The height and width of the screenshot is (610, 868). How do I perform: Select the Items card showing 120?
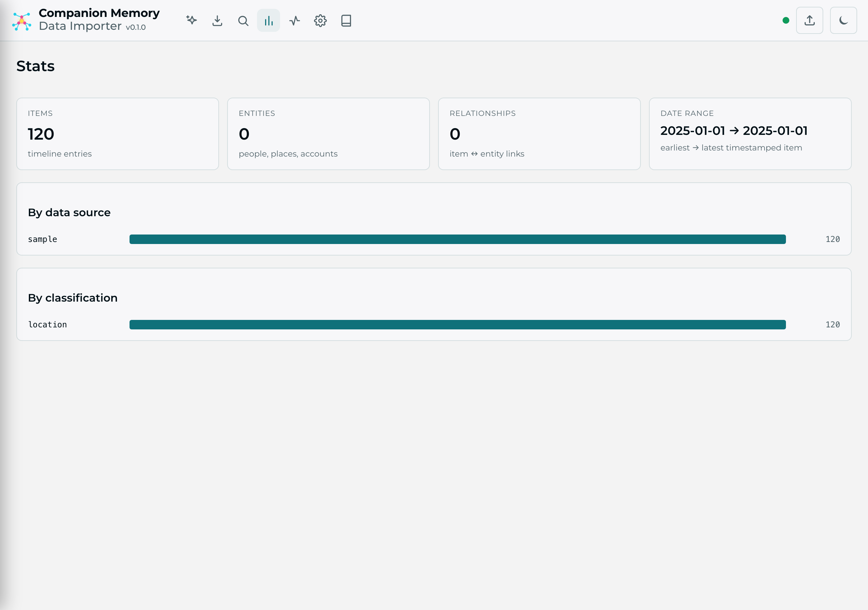[x=118, y=134]
